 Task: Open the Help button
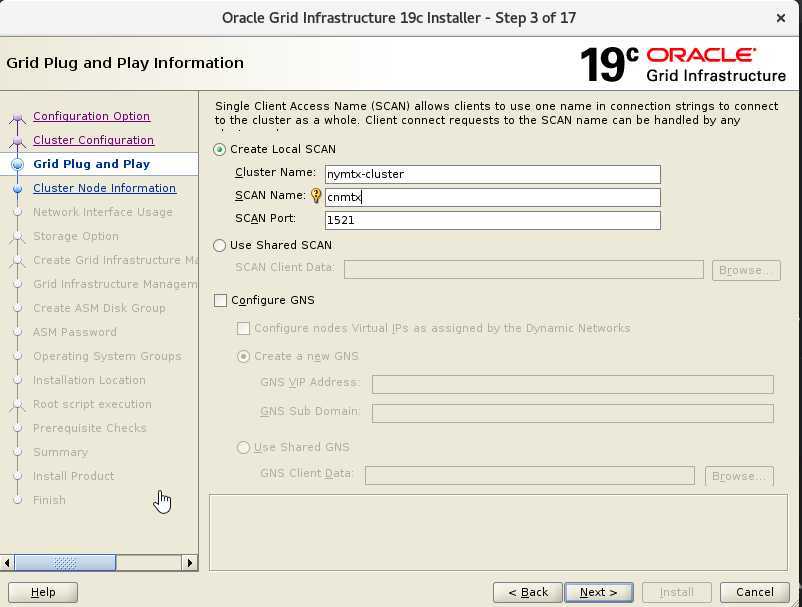click(43, 592)
